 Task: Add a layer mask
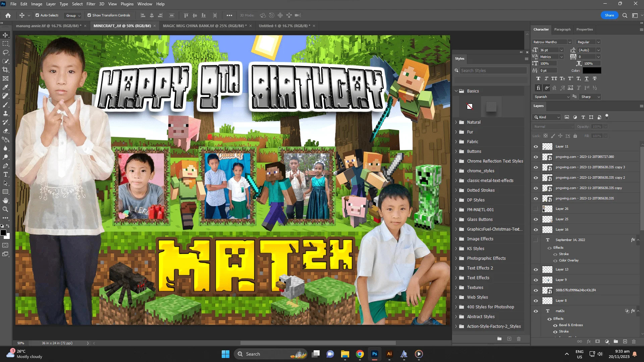click(597, 341)
